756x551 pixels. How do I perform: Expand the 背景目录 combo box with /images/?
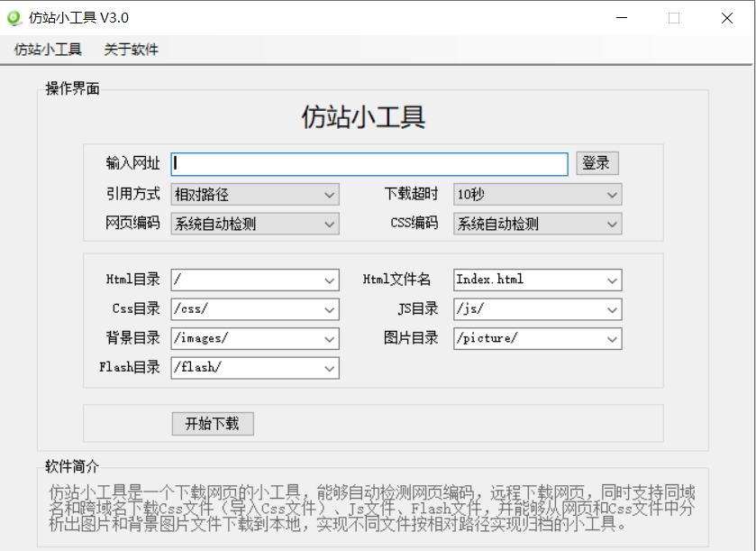[x=255, y=339]
